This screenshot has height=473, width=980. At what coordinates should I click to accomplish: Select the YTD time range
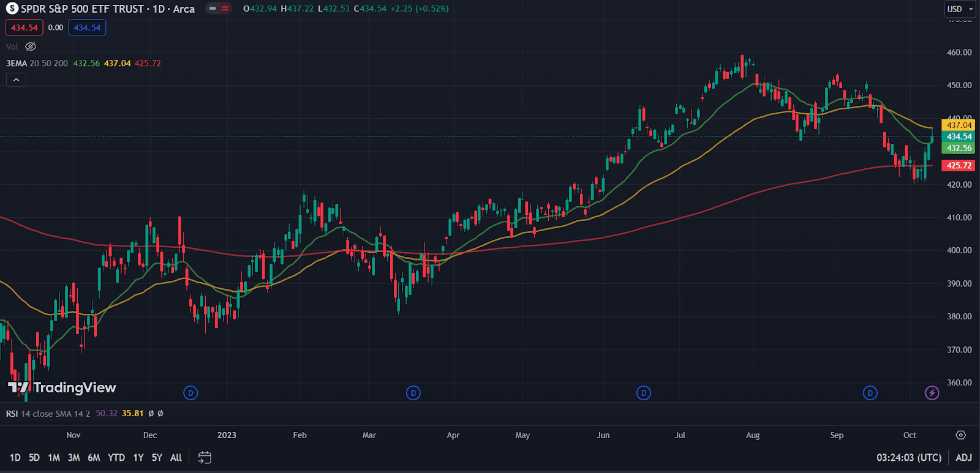116,457
